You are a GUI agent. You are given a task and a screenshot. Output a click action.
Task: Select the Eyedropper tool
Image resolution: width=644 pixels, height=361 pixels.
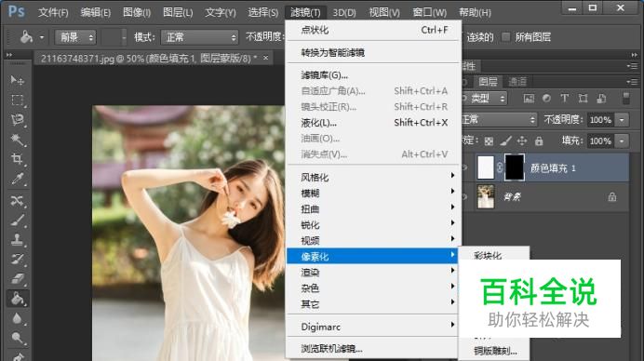coord(18,179)
